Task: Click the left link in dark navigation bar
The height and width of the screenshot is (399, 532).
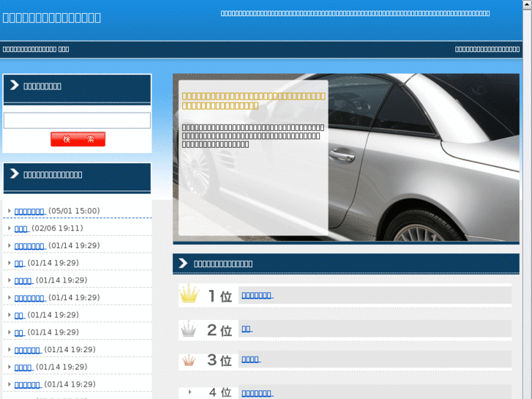Action: tap(36, 49)
